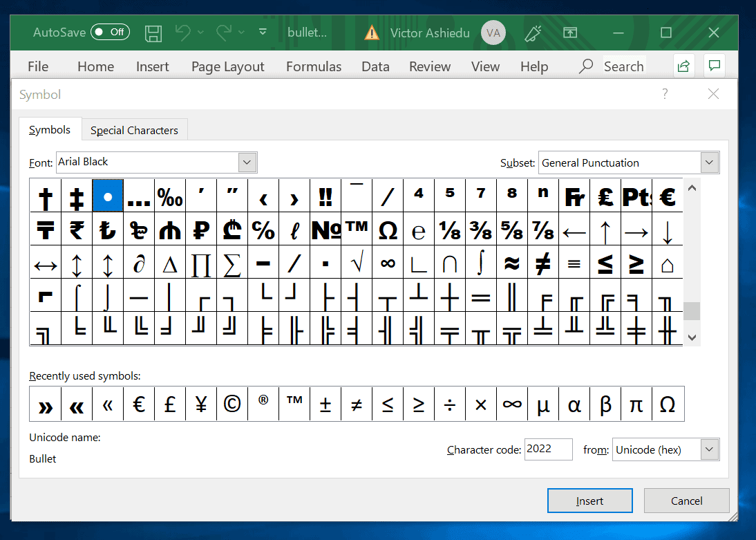The height and width of the screenshot is (540, 756).
Task: Select the Euro sign from recently used symbols
Action: (x=138, y=404)
